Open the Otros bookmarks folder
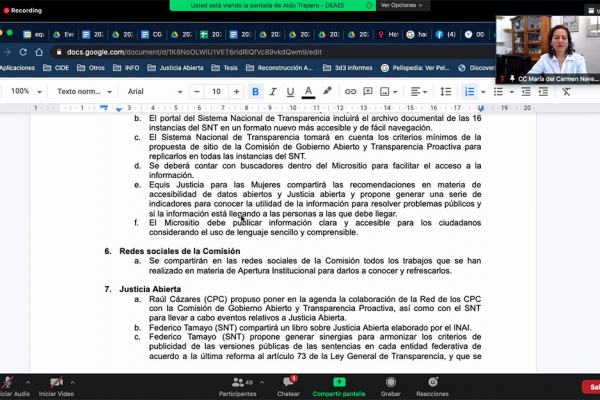Image resolution: width=600 pixels, height=400 pixels. pos(91,68)
